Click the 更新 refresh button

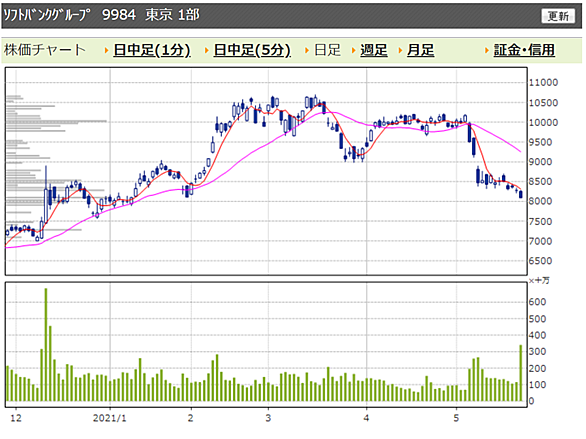[x=558, y=16]
